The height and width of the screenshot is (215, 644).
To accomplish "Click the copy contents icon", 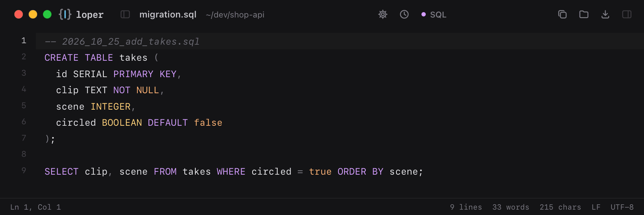I will [x=562, y=14].
